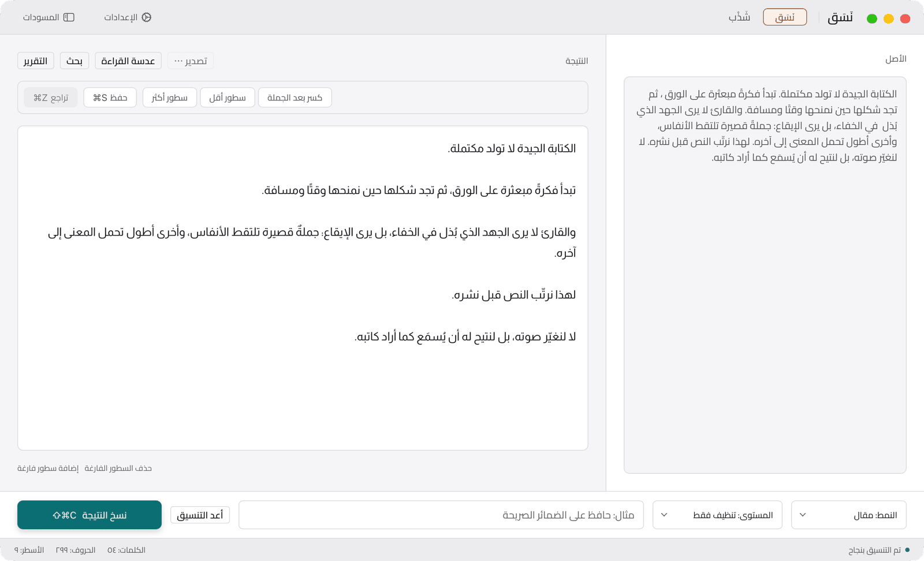Click the تراجع ⌘Z undo button
Image resolution: width=924 pixels, height=561 pixels.
coord(51,98)
